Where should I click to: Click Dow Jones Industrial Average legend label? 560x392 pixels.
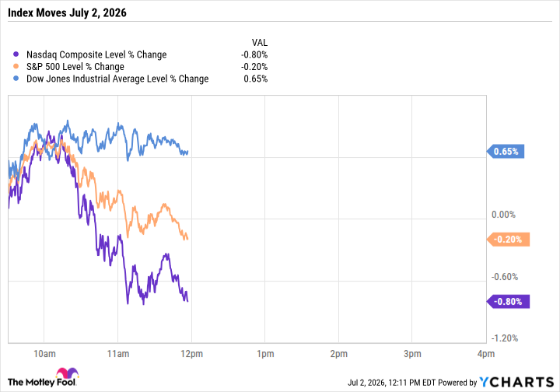point(117,79)
